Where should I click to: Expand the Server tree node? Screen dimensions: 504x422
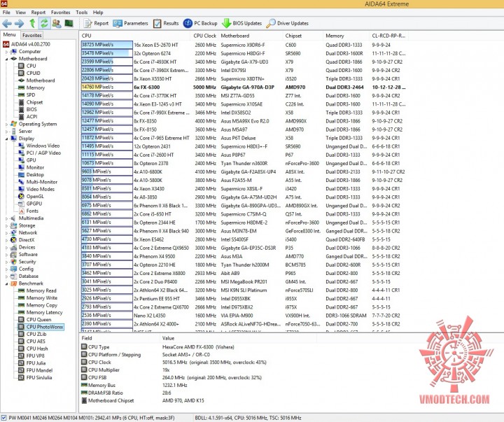tap(6, 132)
